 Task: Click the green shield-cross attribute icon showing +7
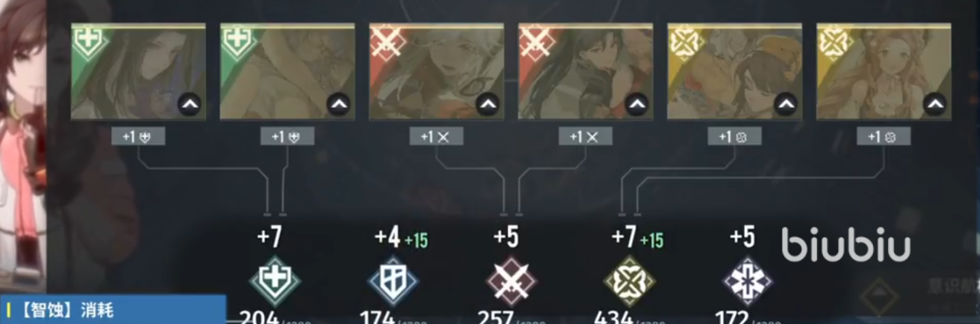[x=275, y=280]
